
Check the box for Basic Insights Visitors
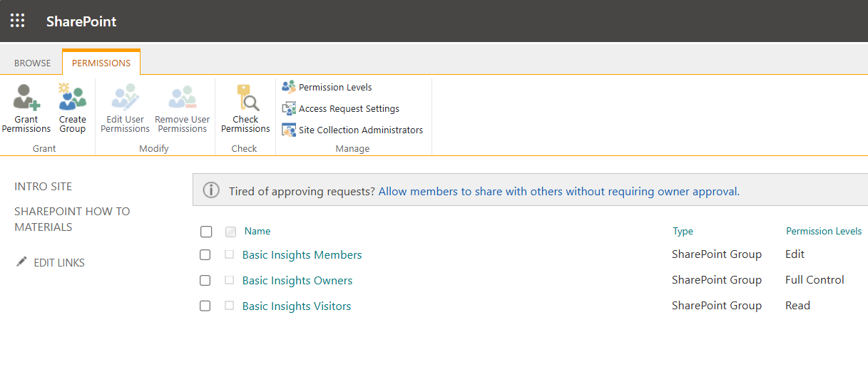click(205, 306)
